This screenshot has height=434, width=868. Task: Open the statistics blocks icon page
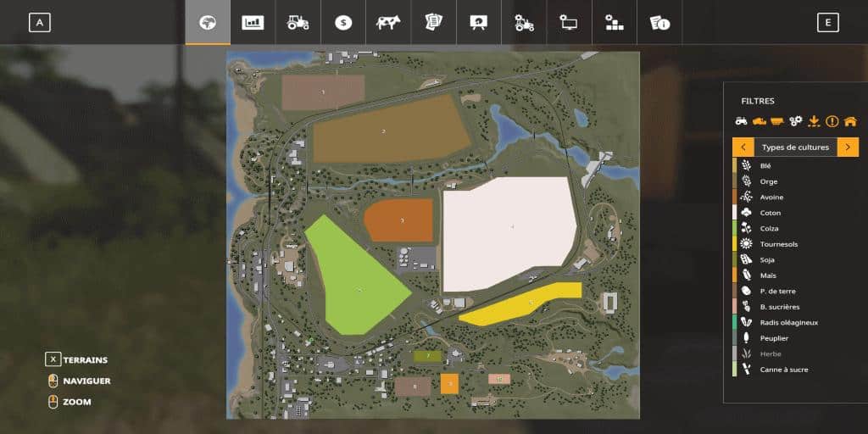(x=615, y=23)
